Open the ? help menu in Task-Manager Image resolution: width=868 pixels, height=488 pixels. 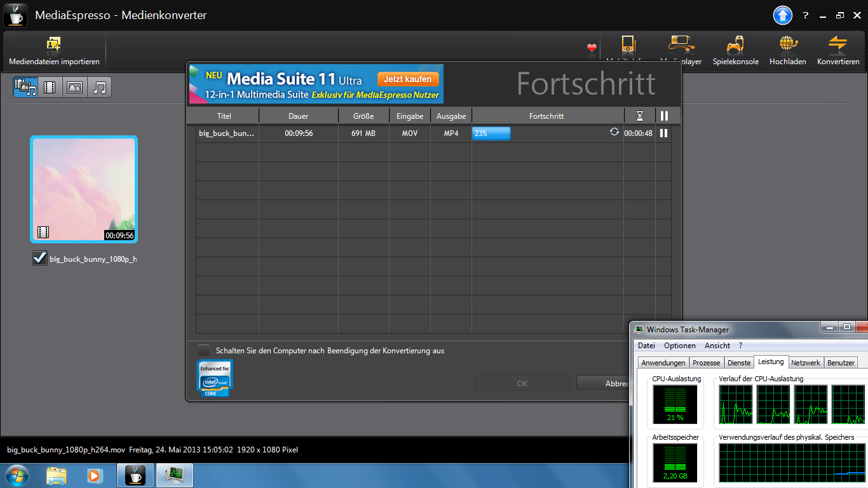point(740,346)
